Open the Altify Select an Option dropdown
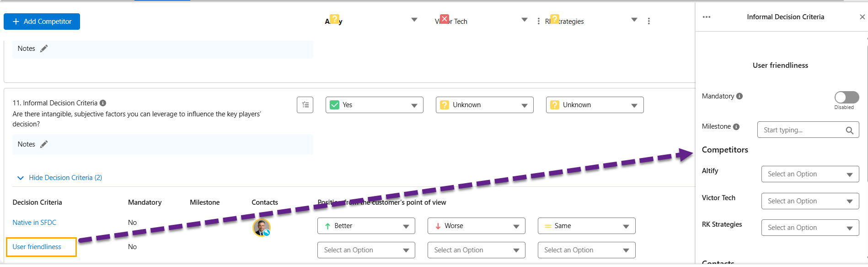Image resolution: width=868 pixels, height=267 pixels. coord(810,174)
